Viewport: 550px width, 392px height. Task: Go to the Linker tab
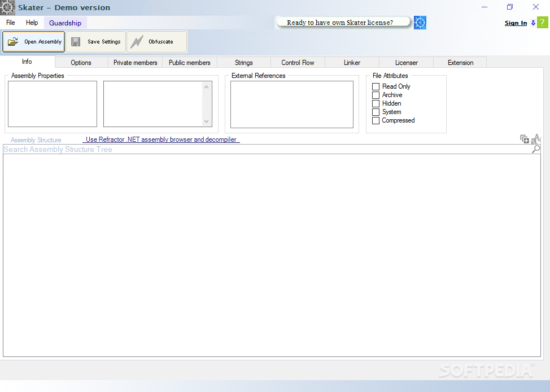(352, 63)
